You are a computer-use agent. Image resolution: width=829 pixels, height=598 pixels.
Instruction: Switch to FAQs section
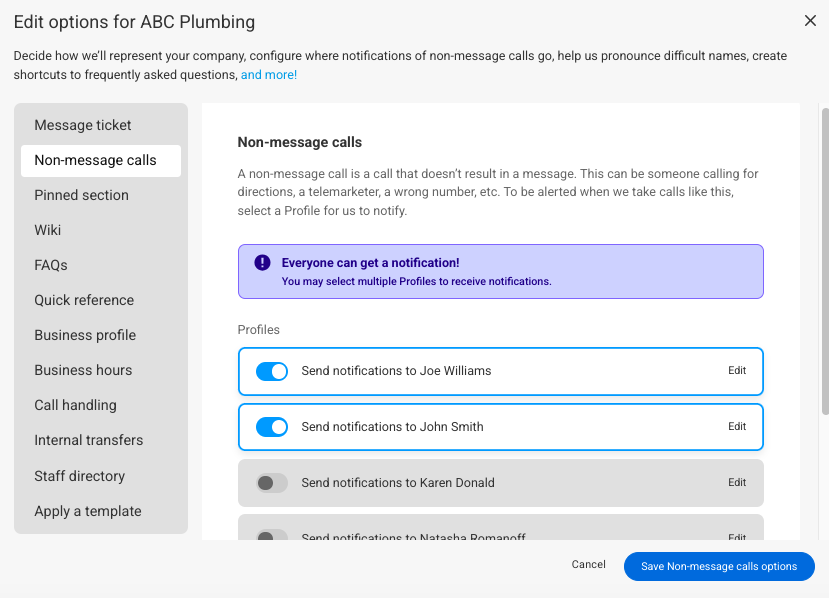[x=51, y=265]
